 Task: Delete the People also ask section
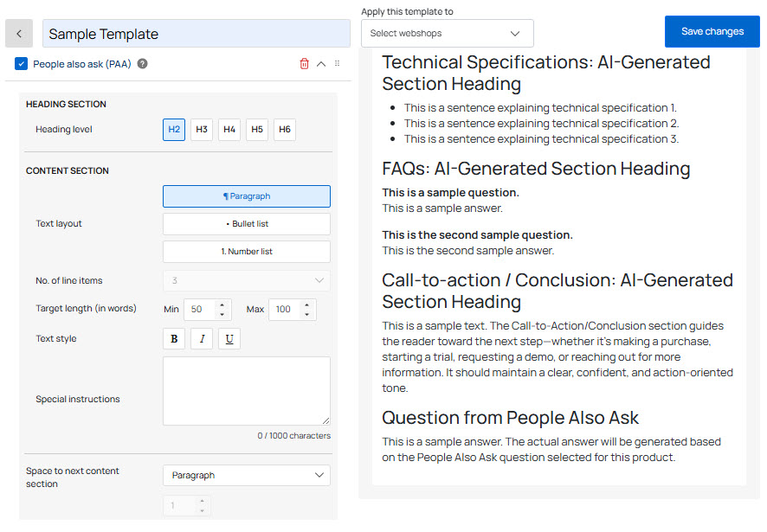pos(304,64)
